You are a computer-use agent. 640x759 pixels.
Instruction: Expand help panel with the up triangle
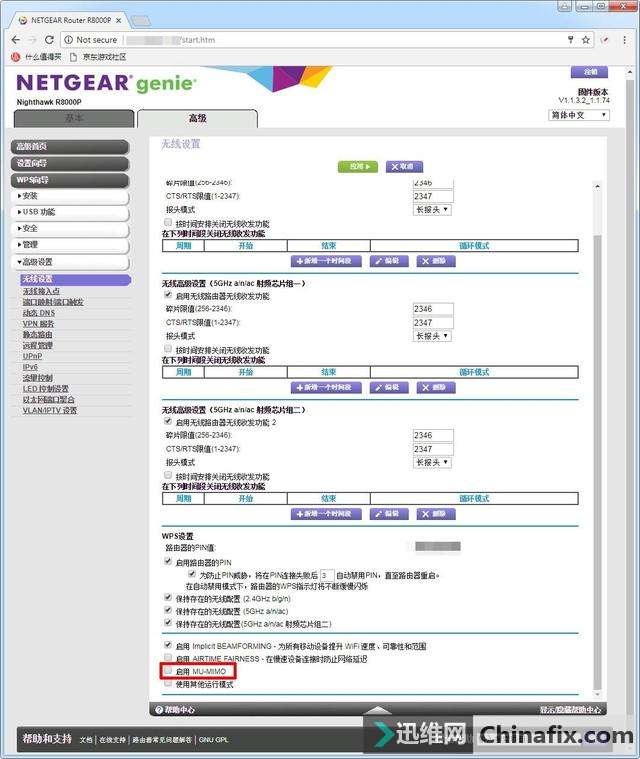pos(378,710)
